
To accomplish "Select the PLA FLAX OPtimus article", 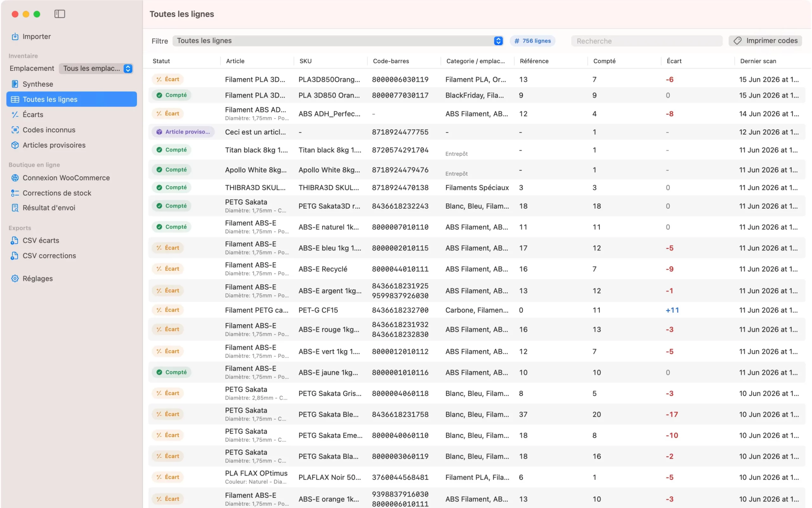I will coord(256,473).
